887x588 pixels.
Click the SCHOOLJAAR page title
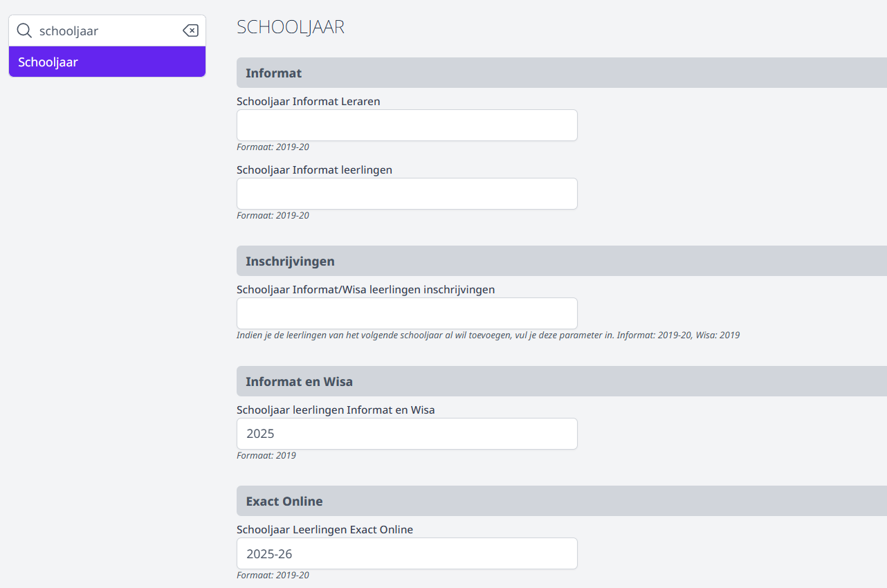291,27
